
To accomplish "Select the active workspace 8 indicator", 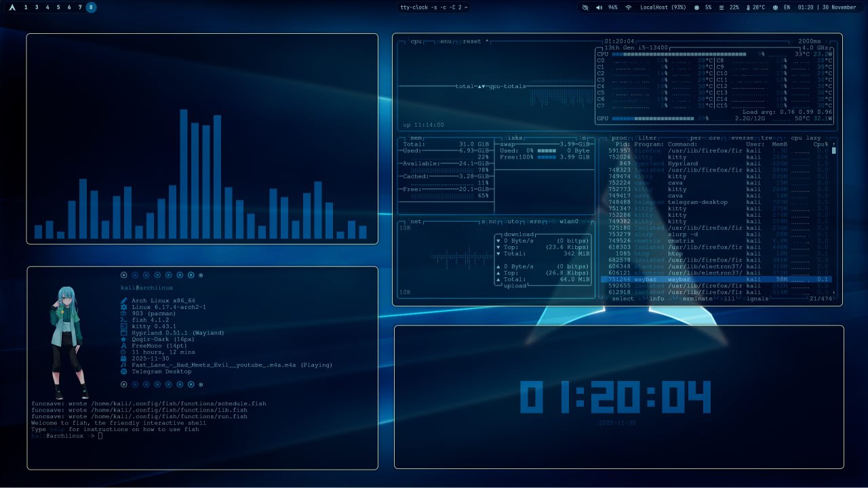I will pos(92,7).
